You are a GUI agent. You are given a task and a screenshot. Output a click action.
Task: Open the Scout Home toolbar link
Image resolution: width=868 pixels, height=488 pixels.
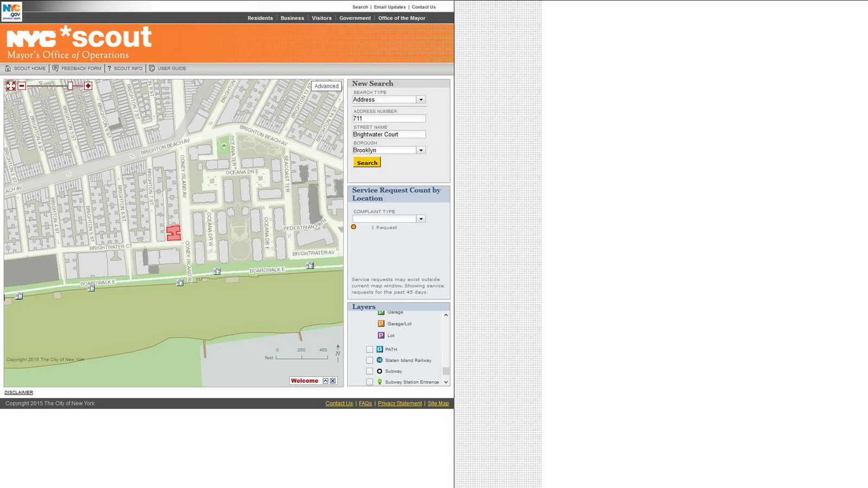(x=30, y=68)
